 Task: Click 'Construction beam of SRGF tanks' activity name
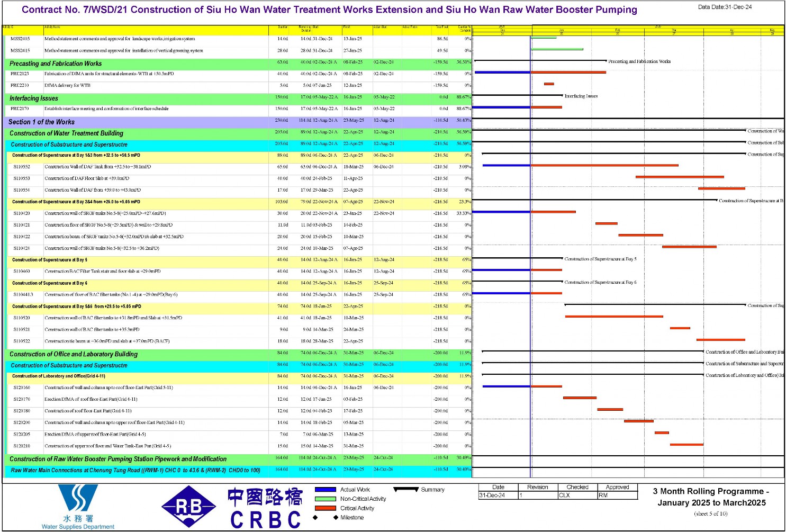point(114,237)
